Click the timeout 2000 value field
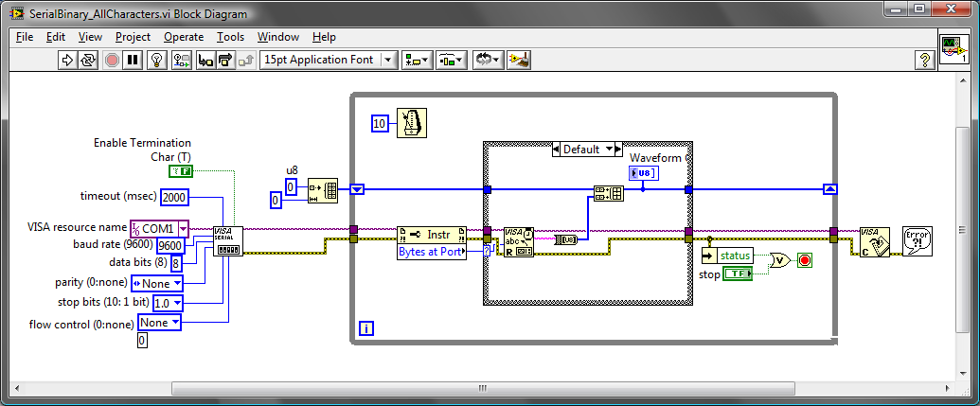980x406 pixels. [x=174, y=197]
